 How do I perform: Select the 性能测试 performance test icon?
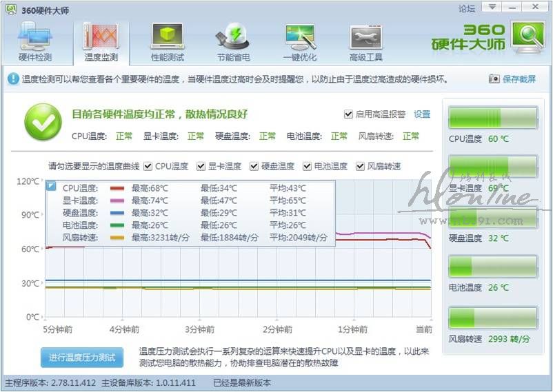(x=168, y=41)
